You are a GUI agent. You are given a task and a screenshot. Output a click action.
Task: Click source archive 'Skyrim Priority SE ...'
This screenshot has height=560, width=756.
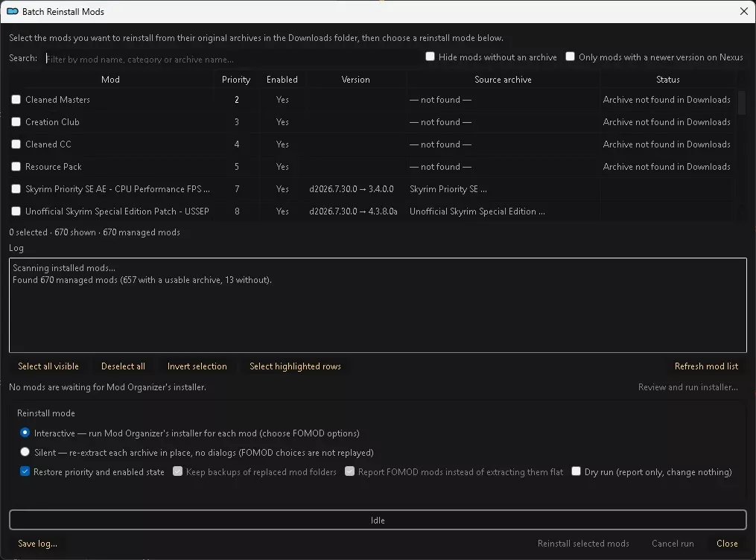pos(448,189)
